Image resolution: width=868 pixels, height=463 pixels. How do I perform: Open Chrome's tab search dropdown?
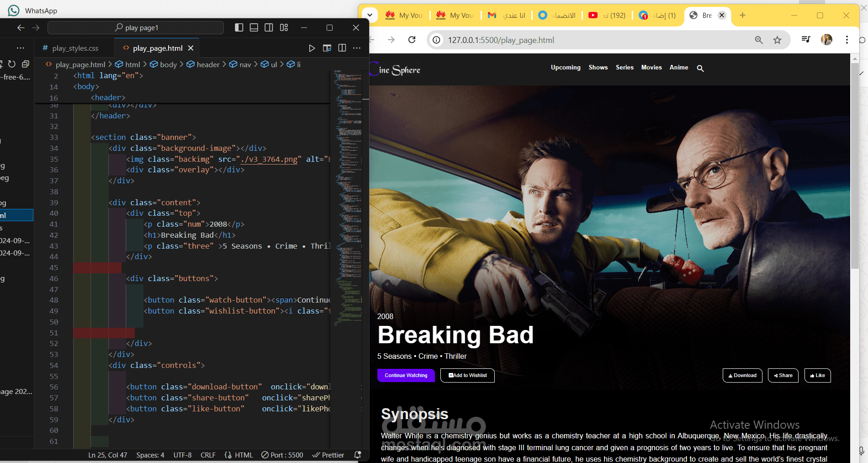tap(370, 15)
